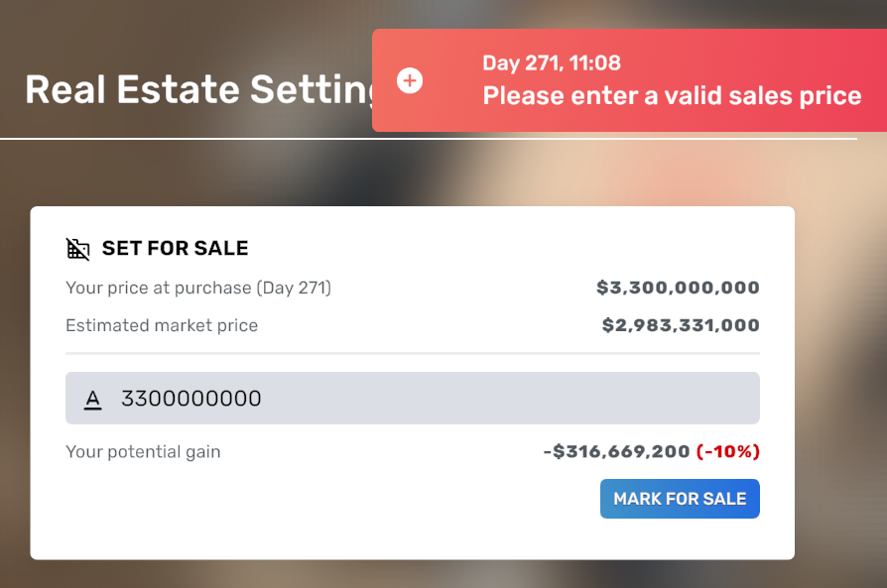Screen dimensions: 887x588
Task: Click the MARK FOR SALE button
Action: (680, 499)
